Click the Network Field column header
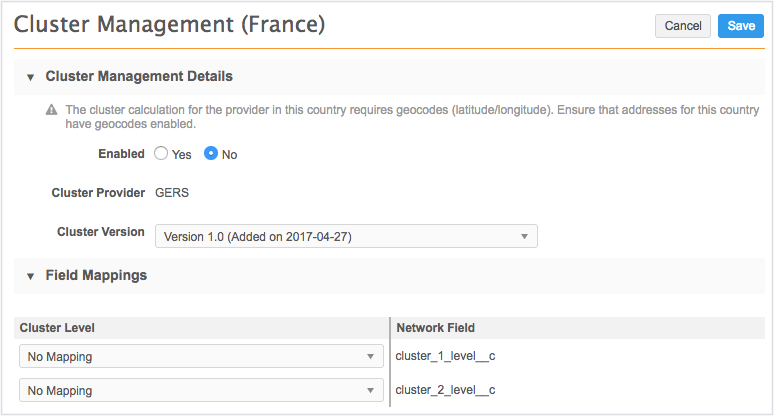 435,328
